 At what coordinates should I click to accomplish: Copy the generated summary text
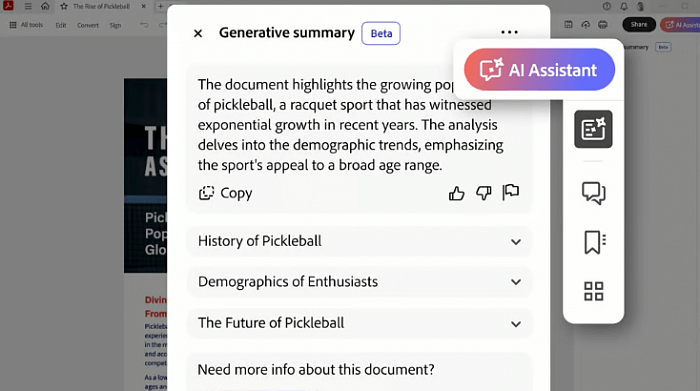[225, 193]
